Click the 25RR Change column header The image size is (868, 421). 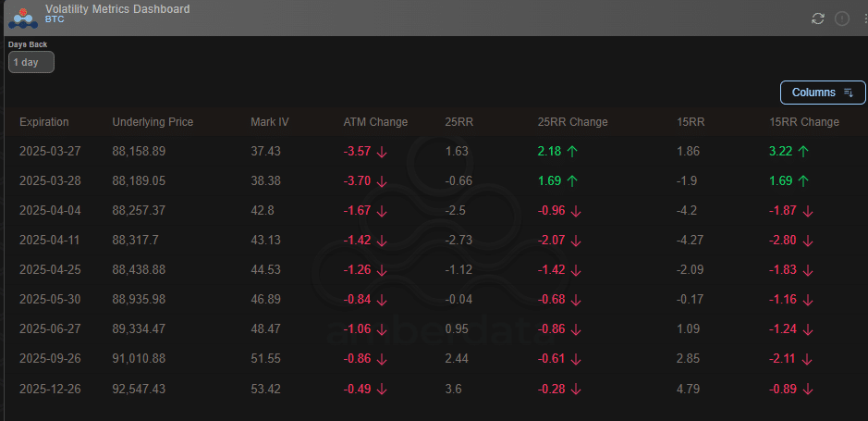(572, 122)
